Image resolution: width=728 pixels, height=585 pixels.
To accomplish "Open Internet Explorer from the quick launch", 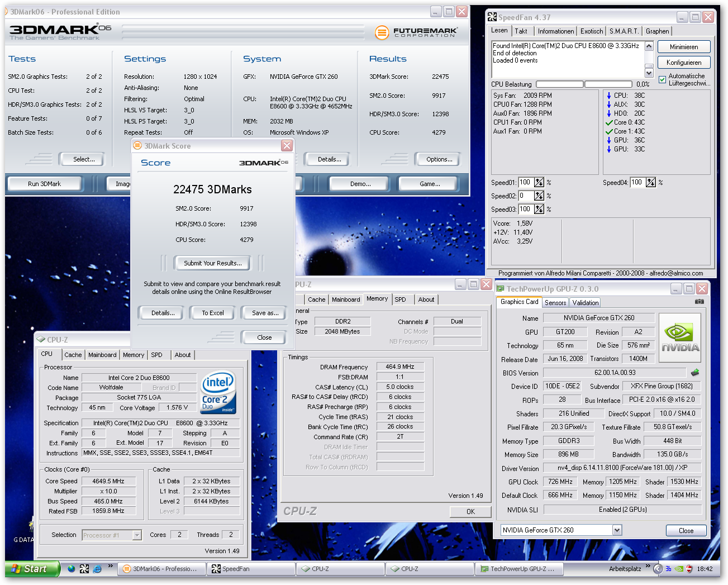I will tap(97, 569).
